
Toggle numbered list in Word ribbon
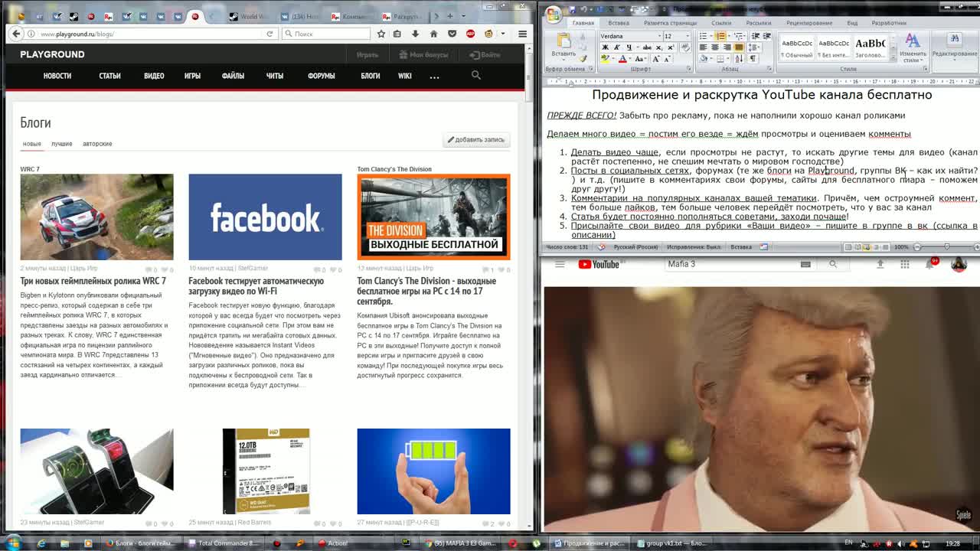click(x=720, y=36)
